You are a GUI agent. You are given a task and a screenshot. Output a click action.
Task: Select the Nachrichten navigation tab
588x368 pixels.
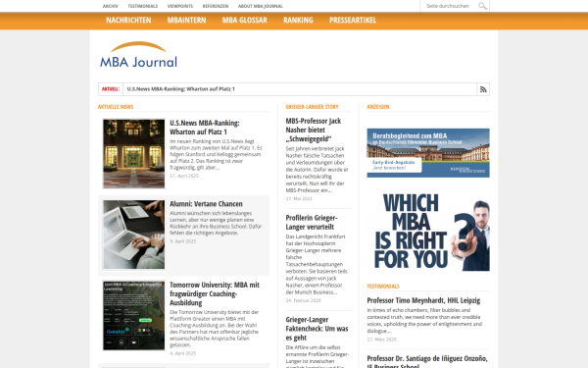pyautogui.click(x=128, y=21)
